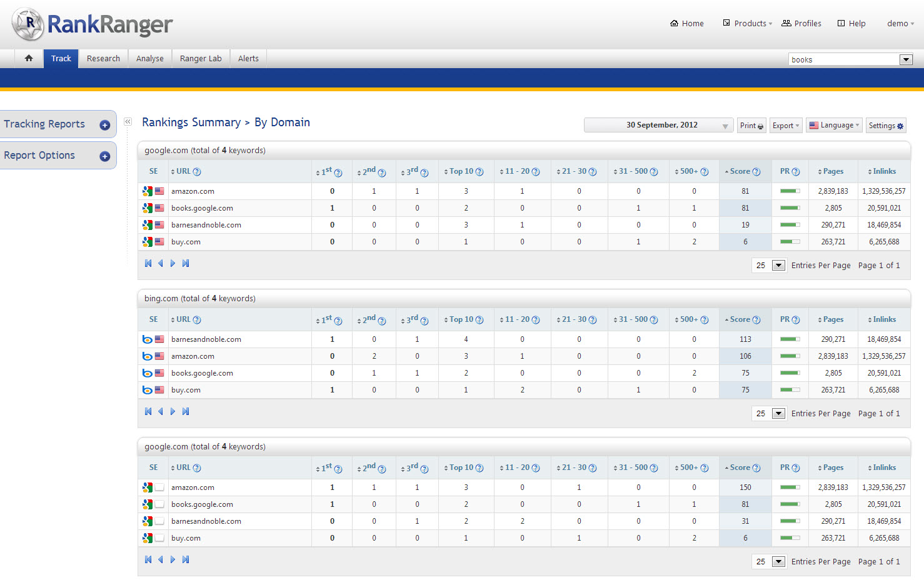The height and width of the screenshot is (580, 924).
Task: Open the books campaign dropdown
Action: [x=905, y=60]
